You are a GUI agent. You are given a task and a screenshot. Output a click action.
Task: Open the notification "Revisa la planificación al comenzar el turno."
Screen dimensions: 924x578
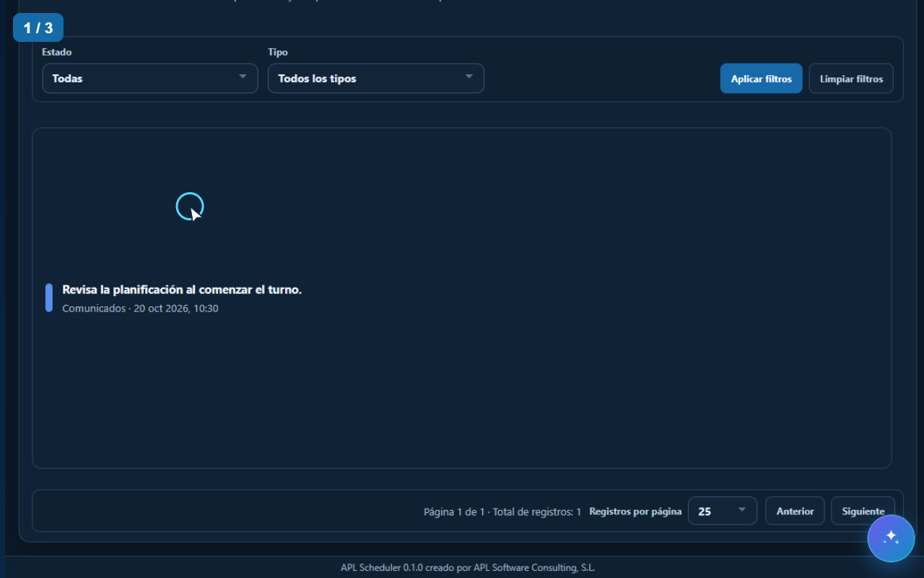(x=182, y=290)
